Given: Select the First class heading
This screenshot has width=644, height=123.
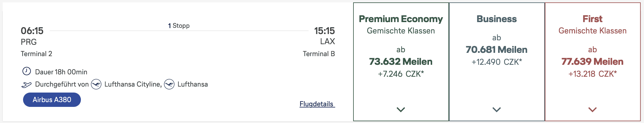Looking at the screenshot, I should 592,19.
